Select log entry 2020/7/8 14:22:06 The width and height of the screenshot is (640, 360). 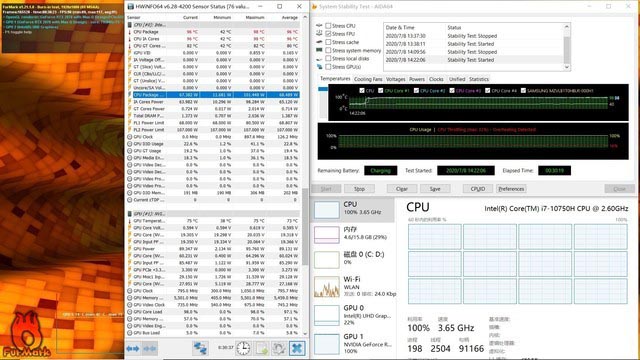click(x=473, y=60)
